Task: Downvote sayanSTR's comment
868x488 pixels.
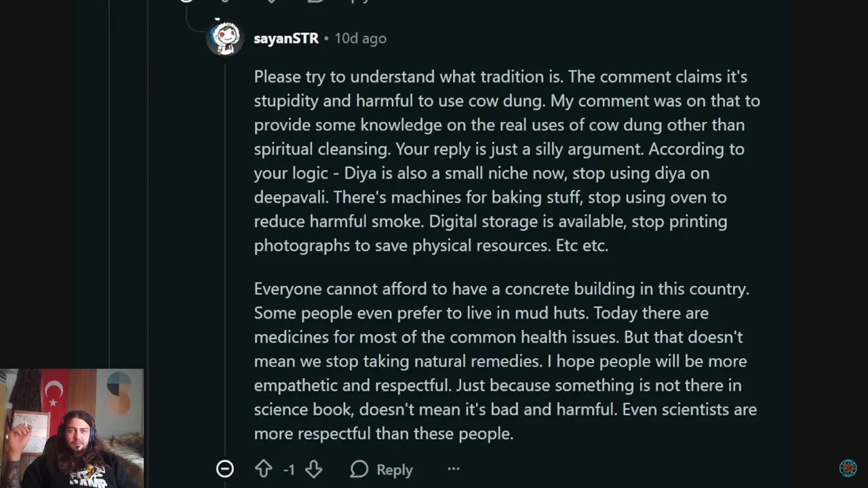Action: (313, 469)
